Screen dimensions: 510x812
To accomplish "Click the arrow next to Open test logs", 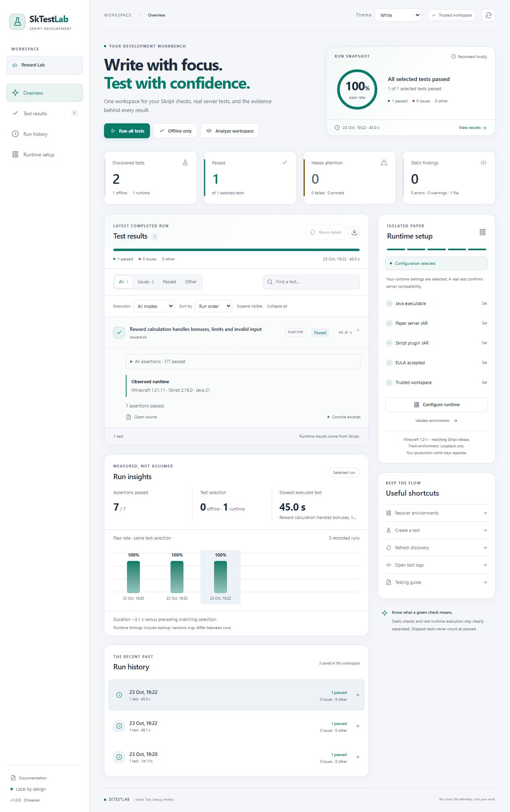I will click(x=485, y=565).
